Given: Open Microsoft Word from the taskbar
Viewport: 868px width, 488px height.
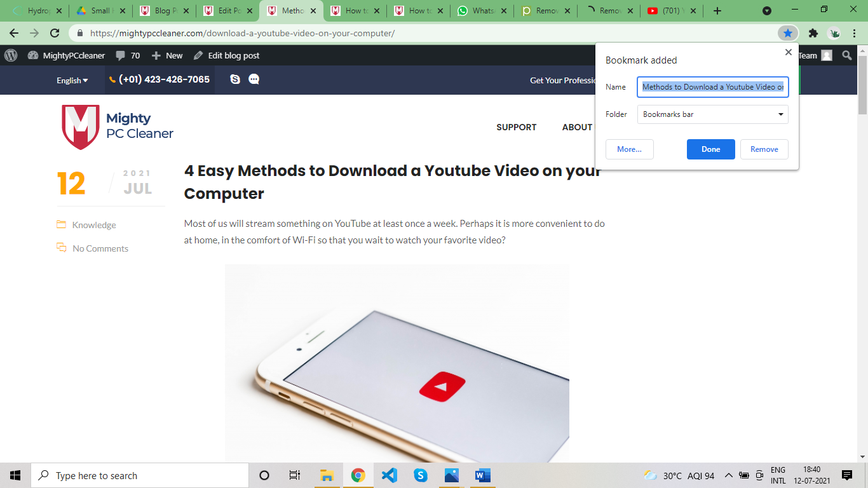Looking at the screenshot, I should click(x=483, y=475).
